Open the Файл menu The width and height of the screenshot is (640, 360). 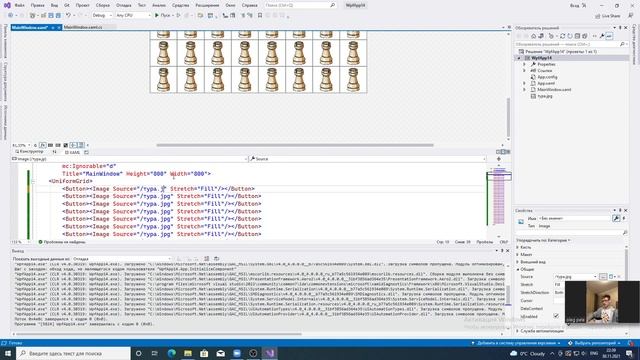click(x=19, y=5)
